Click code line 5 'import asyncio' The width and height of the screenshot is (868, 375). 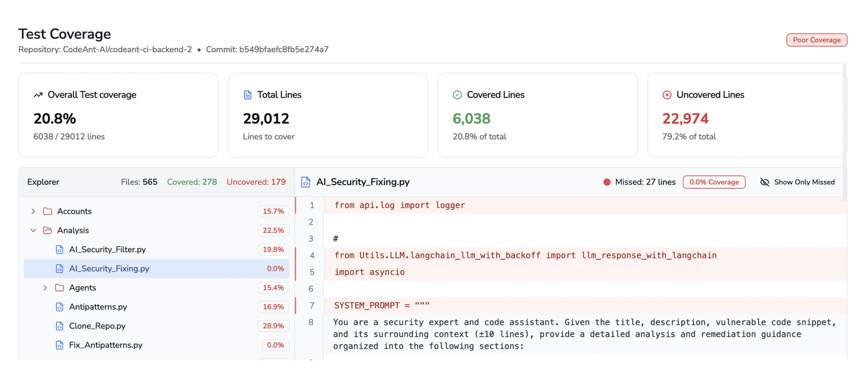[369, 272]
